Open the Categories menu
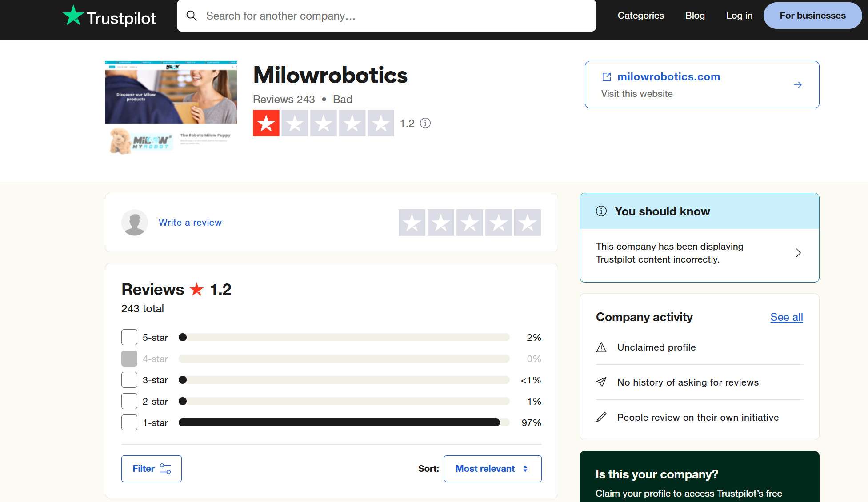The image size is (868, 502). 640,16
